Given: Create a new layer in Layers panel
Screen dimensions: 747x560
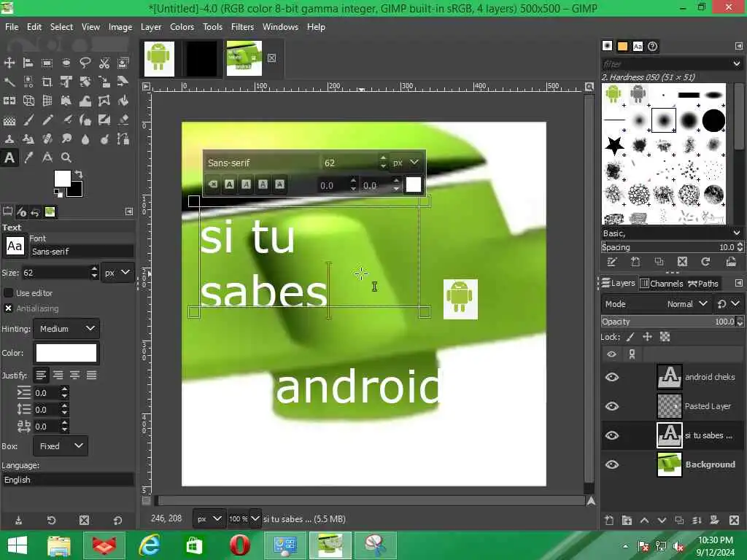Looking at the screenshot, I should pyautogui.click(x=609, y=520).
